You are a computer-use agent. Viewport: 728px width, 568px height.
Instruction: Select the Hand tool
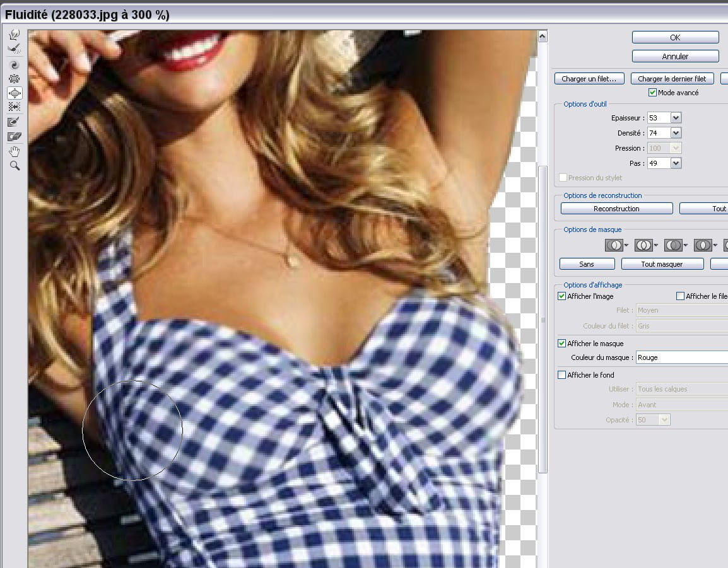pos(14,151)
